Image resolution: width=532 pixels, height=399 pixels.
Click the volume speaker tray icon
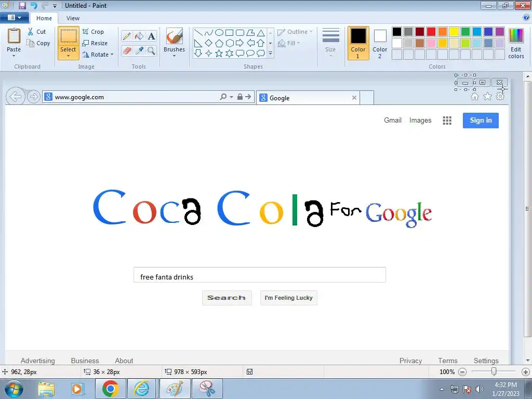pyautogui.click(x=479, y=389)
